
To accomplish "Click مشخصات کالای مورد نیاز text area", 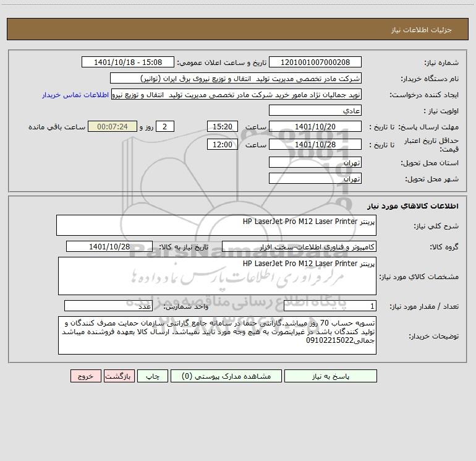I will coord(217,276).
